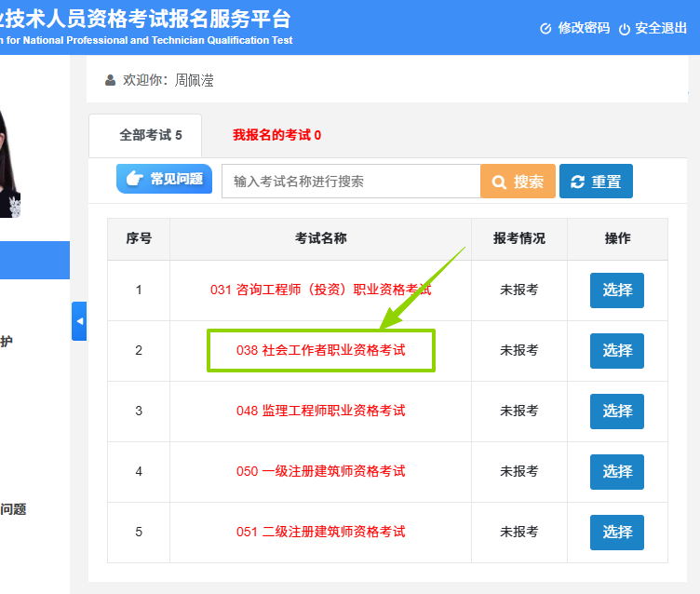Open 050 一级注册建筑师资格考试 link

[x=320, y=471]
